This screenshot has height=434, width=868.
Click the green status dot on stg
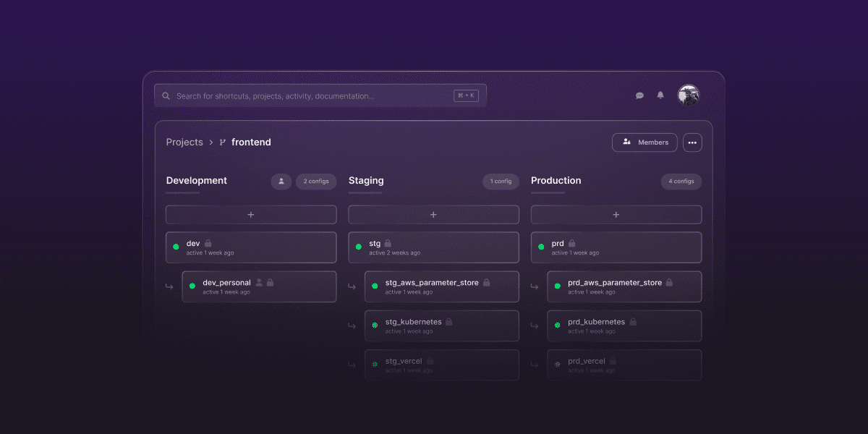[x=359, y=247]
